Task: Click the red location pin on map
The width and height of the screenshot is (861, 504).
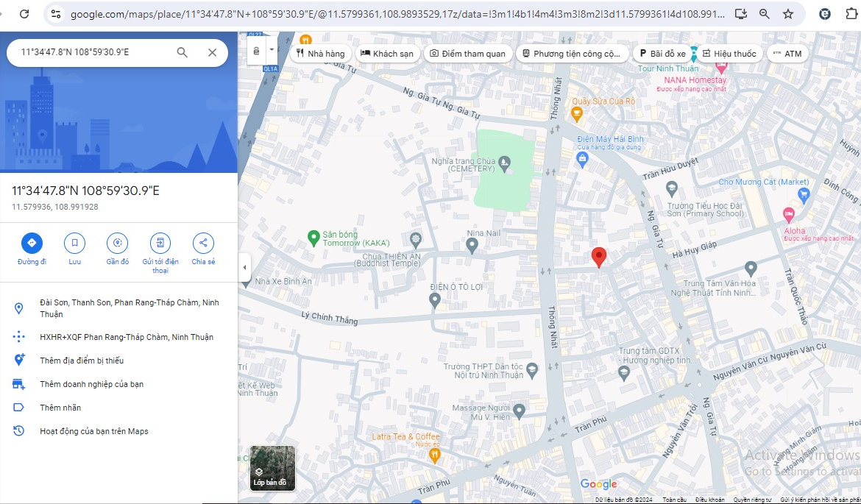Action: [x=599, y=258]
